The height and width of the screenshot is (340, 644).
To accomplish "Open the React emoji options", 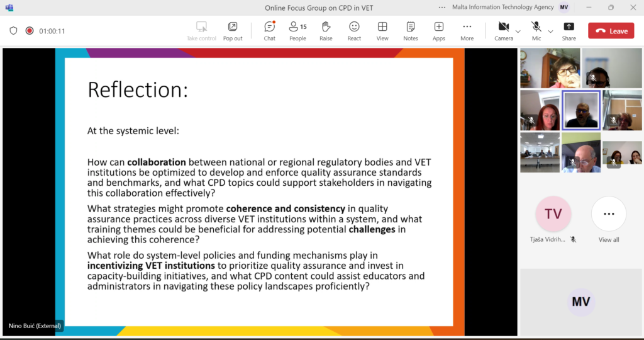I will click(354, 30).
